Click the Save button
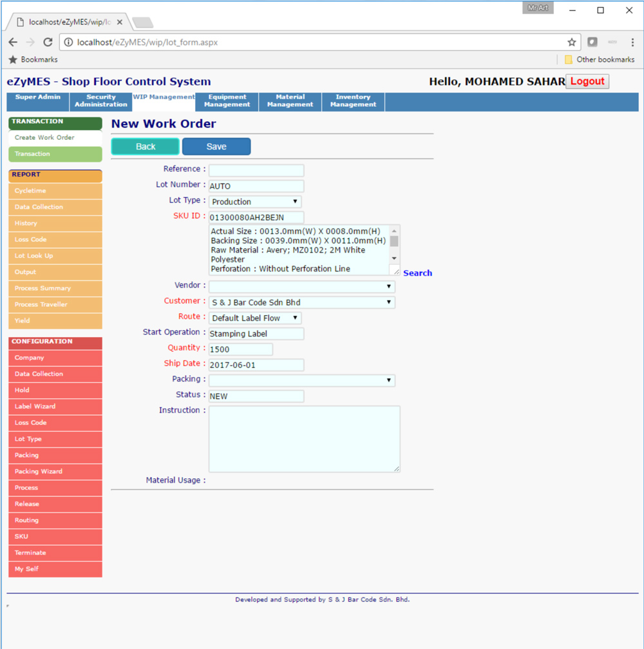This screenshot has height=649, width=644. (x=216, y=146)
